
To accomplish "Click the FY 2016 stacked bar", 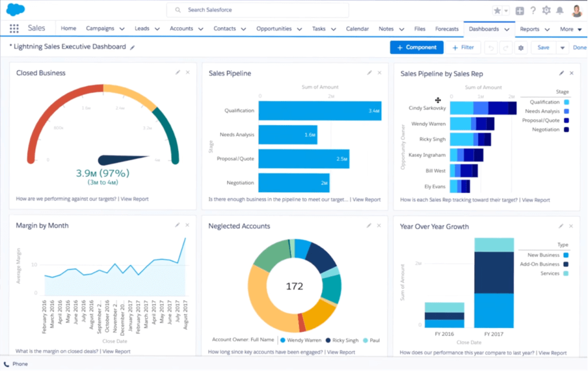I will [x=444, y=315].
